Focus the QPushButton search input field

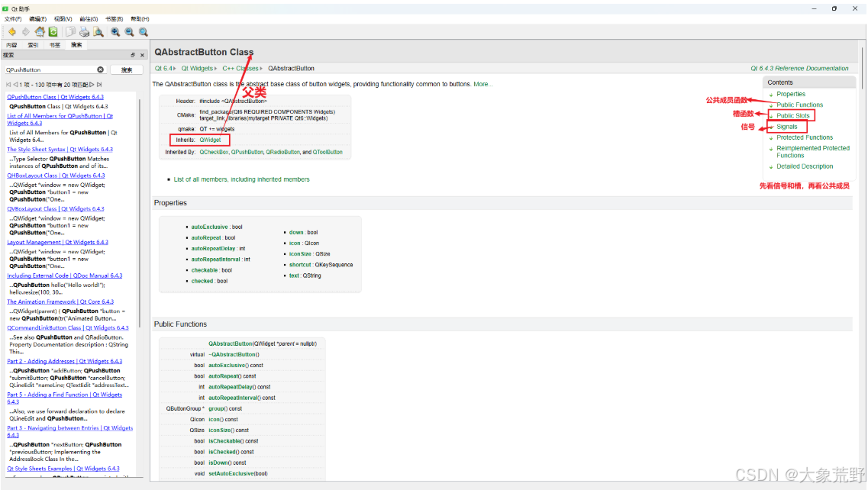click(x=55, y=69)
